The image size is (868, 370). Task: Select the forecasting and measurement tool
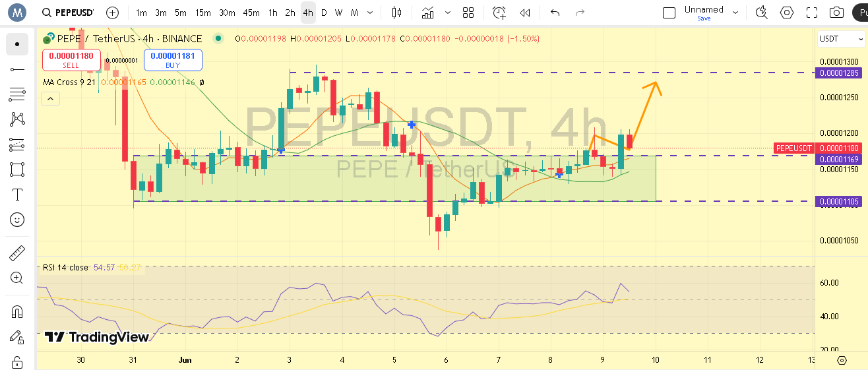(x=17, y=144)
